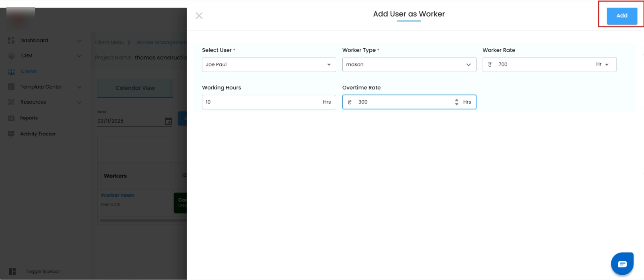
Task: Open the Select User dropdown showing Joe Paul
Action: coord(269,64)
